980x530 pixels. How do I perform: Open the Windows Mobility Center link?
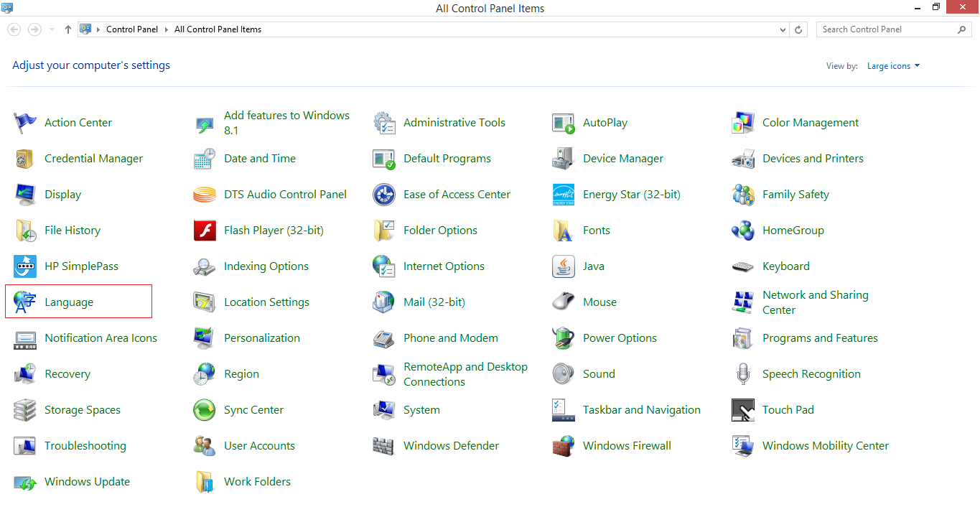pyautogui.click(x=826, y=446)
